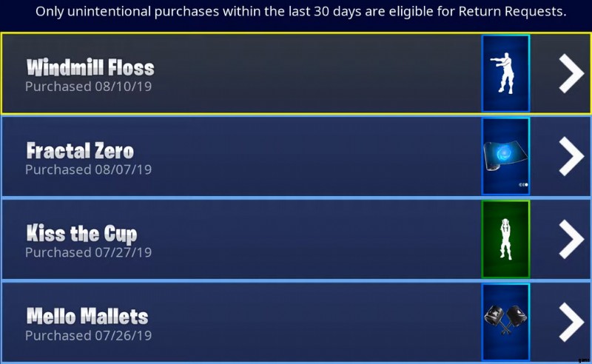The image size is (592, 364).
Task: Open Windmill Floss using its right chevron
Action: click(571, 73)
